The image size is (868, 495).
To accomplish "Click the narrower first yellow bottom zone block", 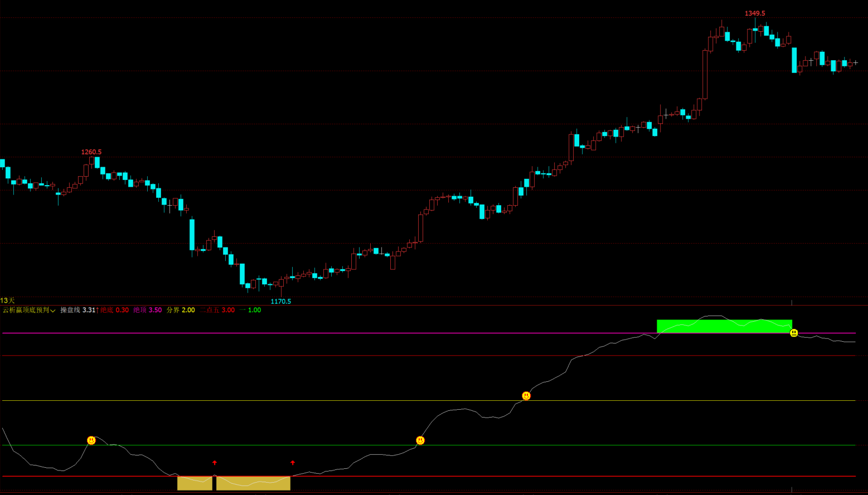I will 195,483.
